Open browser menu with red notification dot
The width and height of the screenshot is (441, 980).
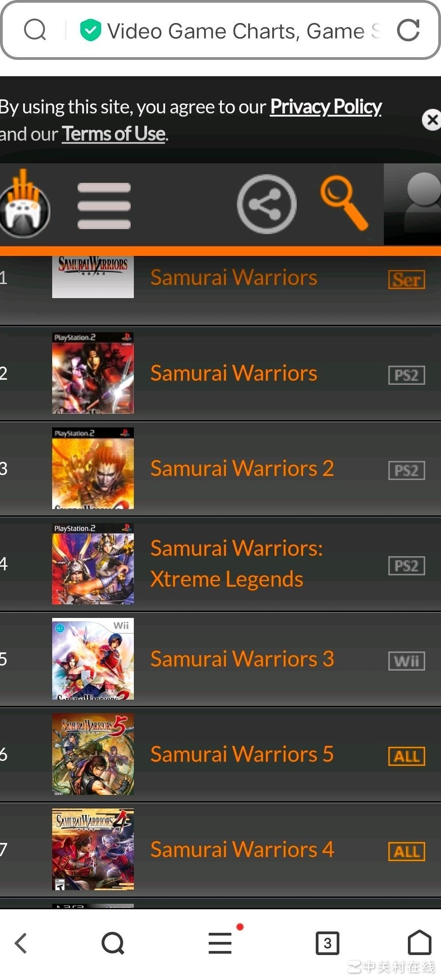pos(220,943)
